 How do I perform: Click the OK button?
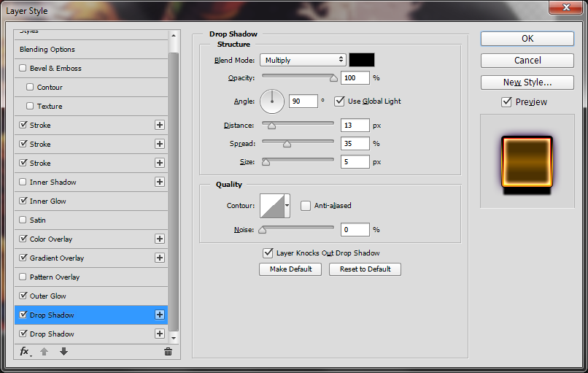click(527, 39)
